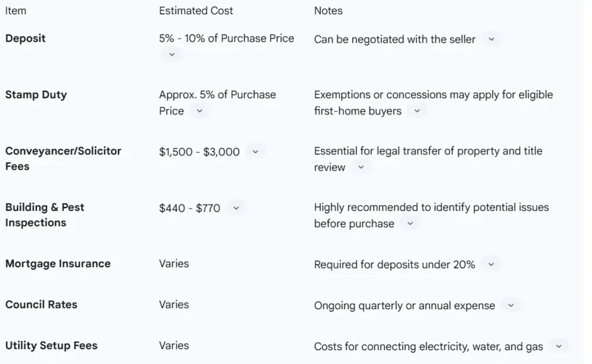Viewport: 592px width, 364px height.
Task: Click the 'Utility Setup Fees' row label
Action: pyautogui.click(x=51, y=346)
